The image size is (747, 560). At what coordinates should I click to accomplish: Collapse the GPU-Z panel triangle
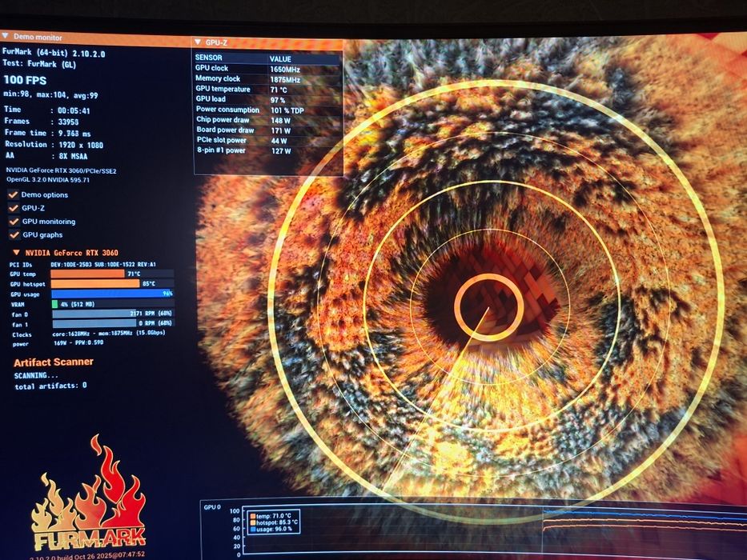199,42
